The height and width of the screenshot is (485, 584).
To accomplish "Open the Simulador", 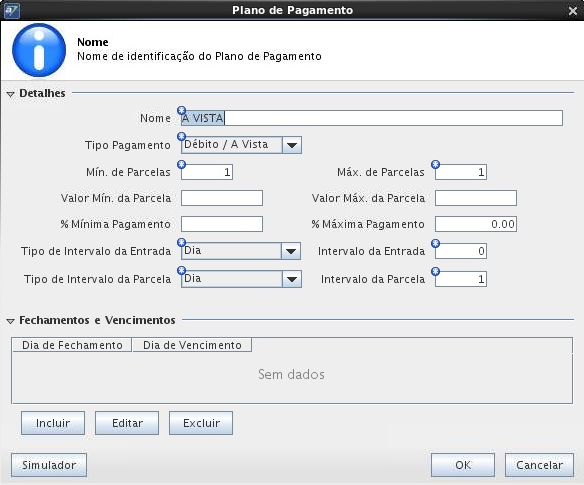I will click(49, 465).
